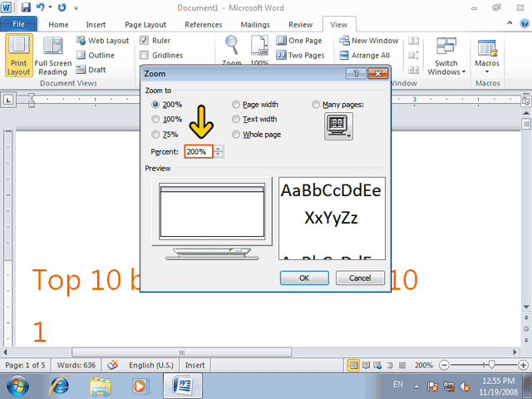Open Internet Explorer from taskbar
The width and height of the screenshot is (532, 399).
click(x=60, y=386)
